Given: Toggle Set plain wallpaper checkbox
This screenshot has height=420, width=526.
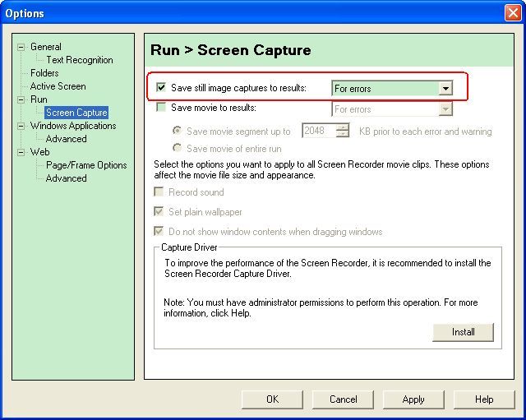Looking at the screenshot, I should (159, 212).
